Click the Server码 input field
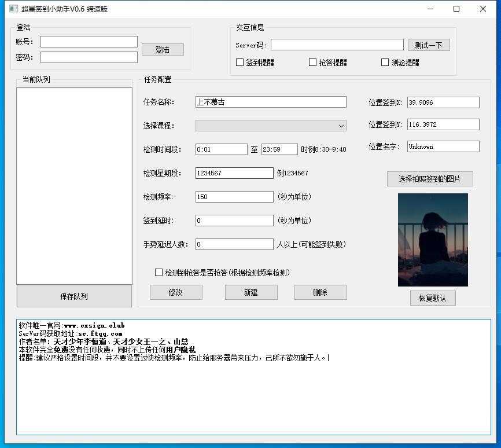 (x=337, y=45)
